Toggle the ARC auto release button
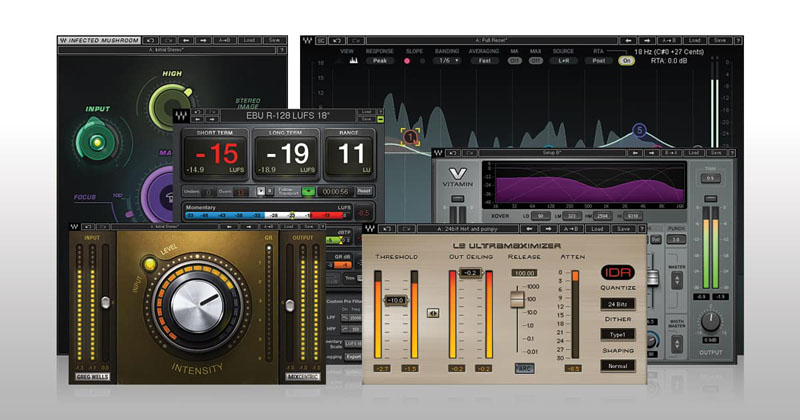 pos(523,368)
